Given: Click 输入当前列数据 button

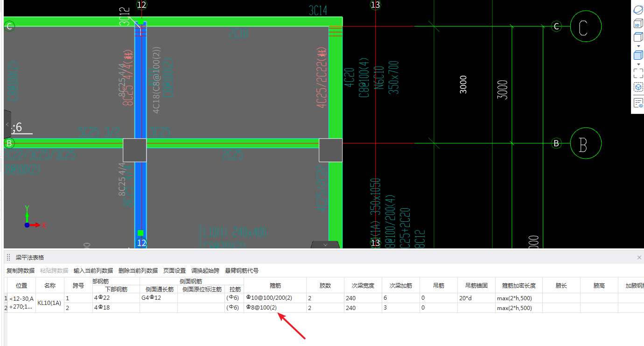Looking at the screenshot, I should click(x=93, y=271).
